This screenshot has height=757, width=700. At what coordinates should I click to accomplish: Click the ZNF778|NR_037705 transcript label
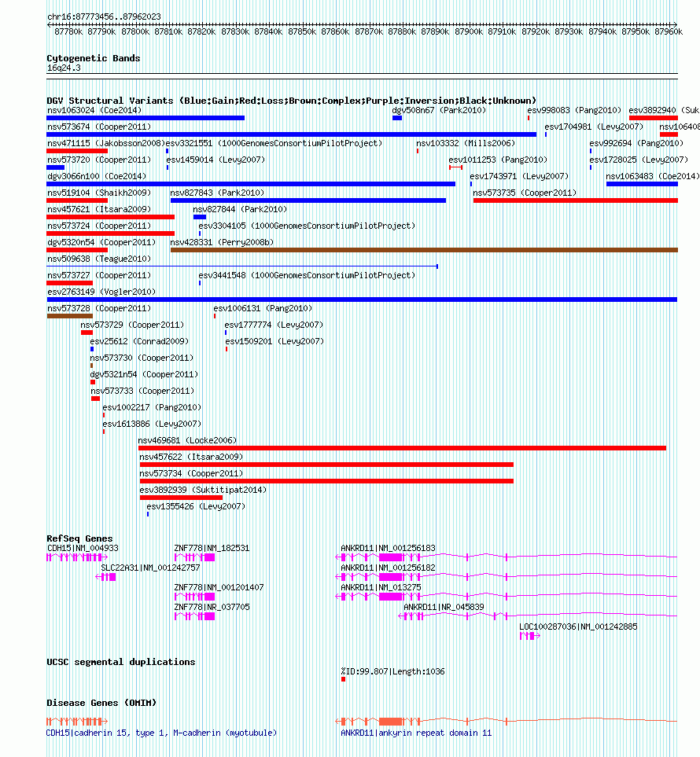pos(212,607)
